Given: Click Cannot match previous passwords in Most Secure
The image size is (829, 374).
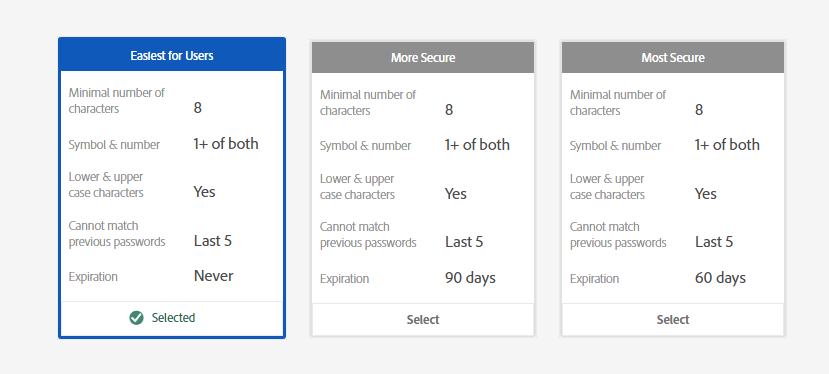Looking at the screenshot, I should tap(618, 235).
